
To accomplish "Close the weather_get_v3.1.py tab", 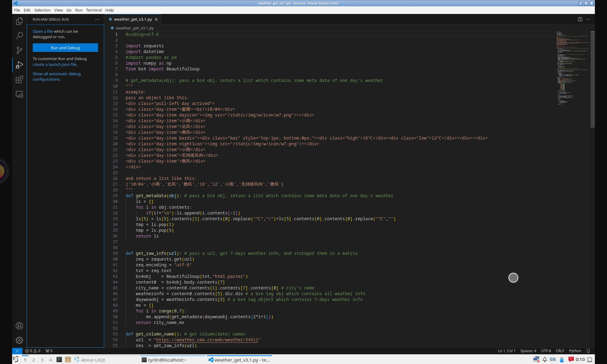I will tap(156, 19).
